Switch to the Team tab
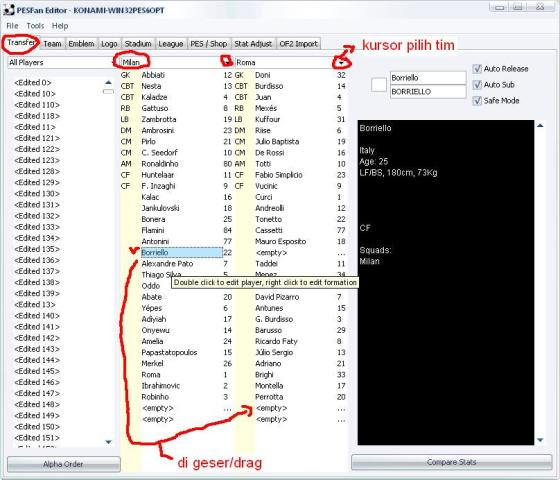This screenshot has height=480, width=560. click(52, 44)
